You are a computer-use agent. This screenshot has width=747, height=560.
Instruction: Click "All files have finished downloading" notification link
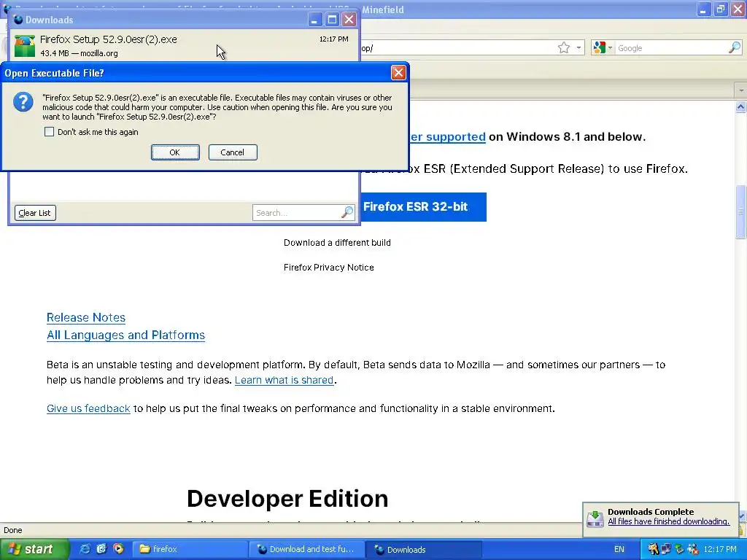(x=668, y=521)
